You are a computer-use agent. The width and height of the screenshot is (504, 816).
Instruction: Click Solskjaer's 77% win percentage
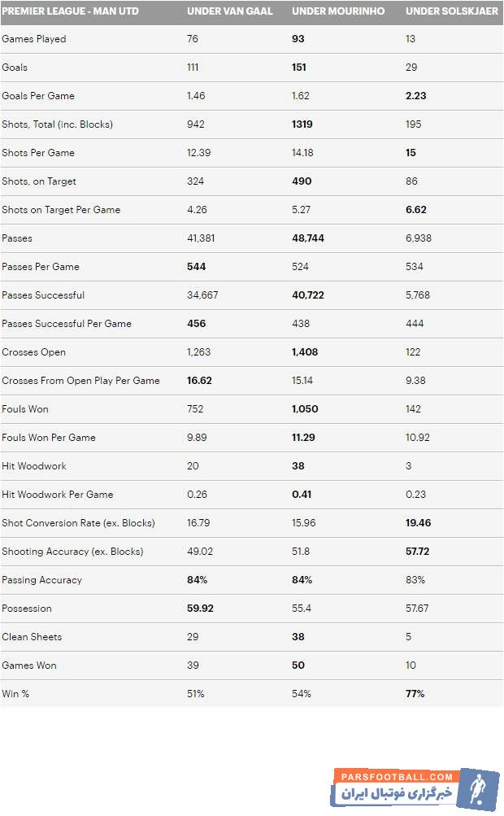pyautogui.click(x=415, y=694)
